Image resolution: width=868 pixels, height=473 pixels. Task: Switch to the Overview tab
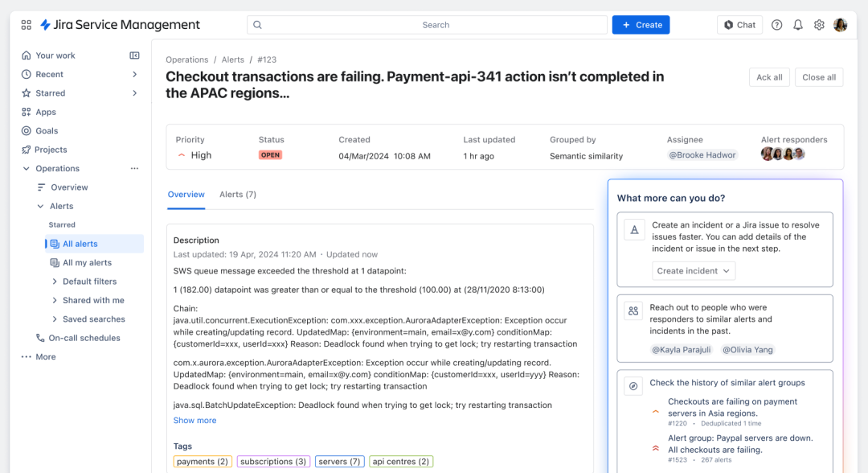pyautogui.click(x=186, y=195)
